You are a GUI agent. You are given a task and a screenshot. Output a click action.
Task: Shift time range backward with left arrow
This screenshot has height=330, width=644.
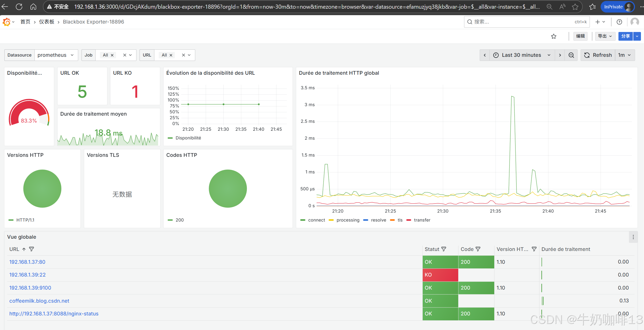[x=485, y=55]
